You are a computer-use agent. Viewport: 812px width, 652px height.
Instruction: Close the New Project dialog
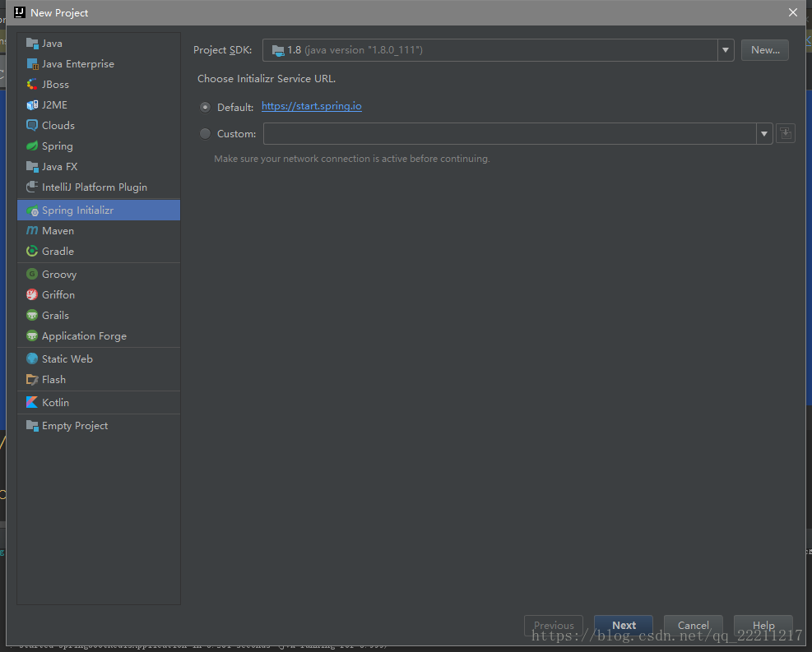[793, 12]
